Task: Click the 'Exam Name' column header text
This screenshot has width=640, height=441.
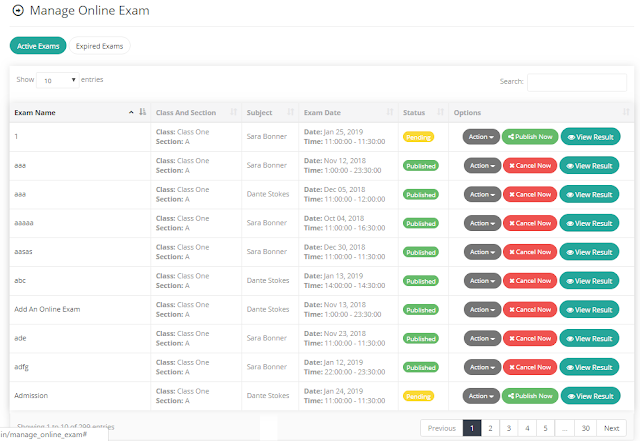Action: [x=35, y=112]
